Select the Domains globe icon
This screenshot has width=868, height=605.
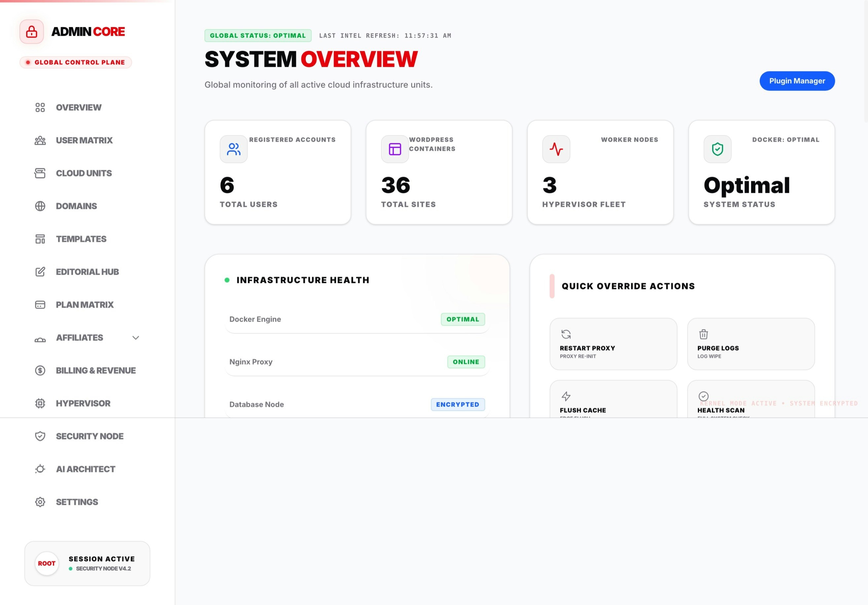[40, 206]
